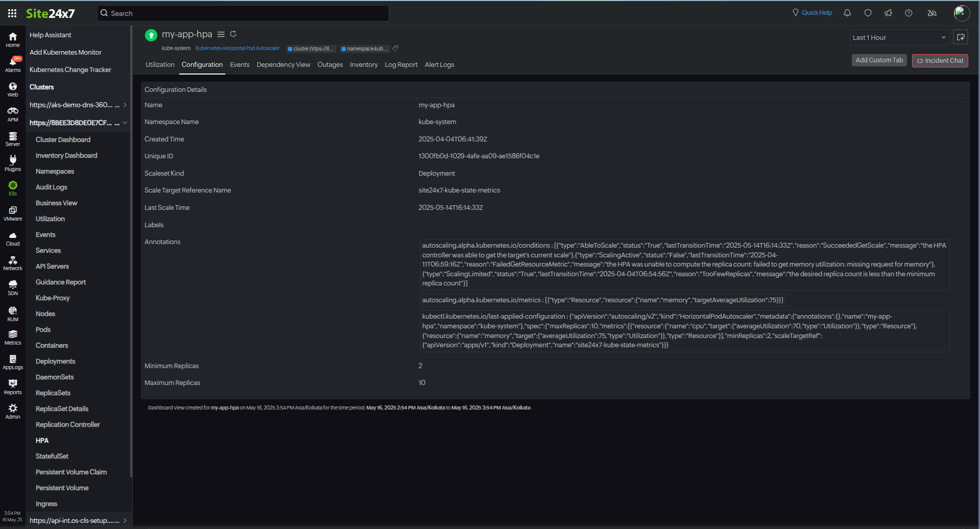This screenshot has height=529, width=980.
Task: Open the SDN section icon
Action: 13,288
